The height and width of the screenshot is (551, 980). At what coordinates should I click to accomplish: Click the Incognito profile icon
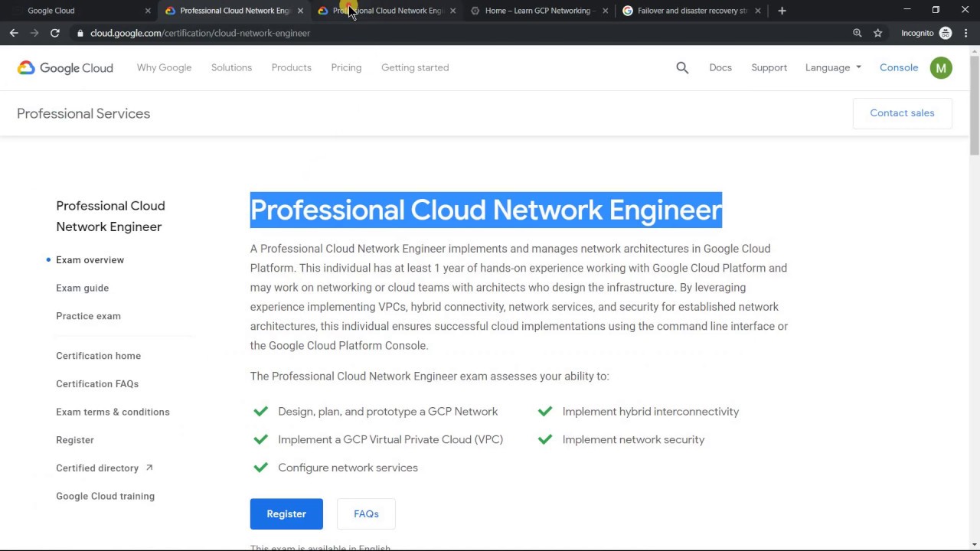[946, 33]
